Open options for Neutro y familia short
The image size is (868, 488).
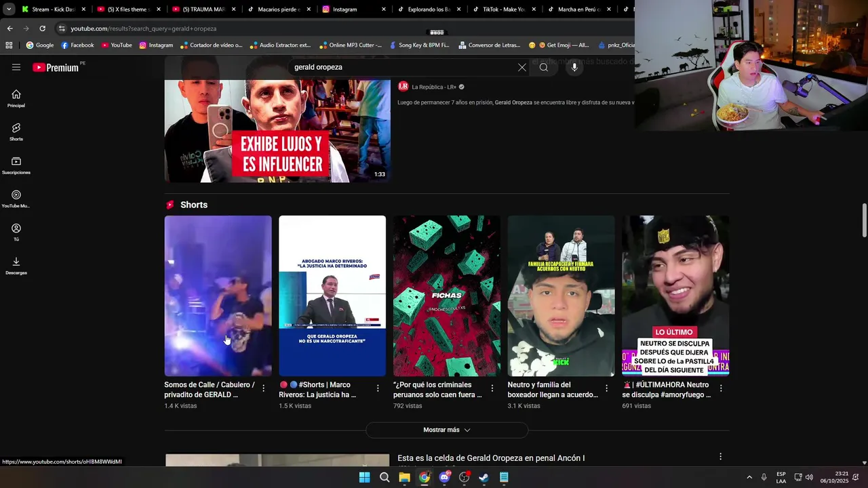tap(606, 388)
